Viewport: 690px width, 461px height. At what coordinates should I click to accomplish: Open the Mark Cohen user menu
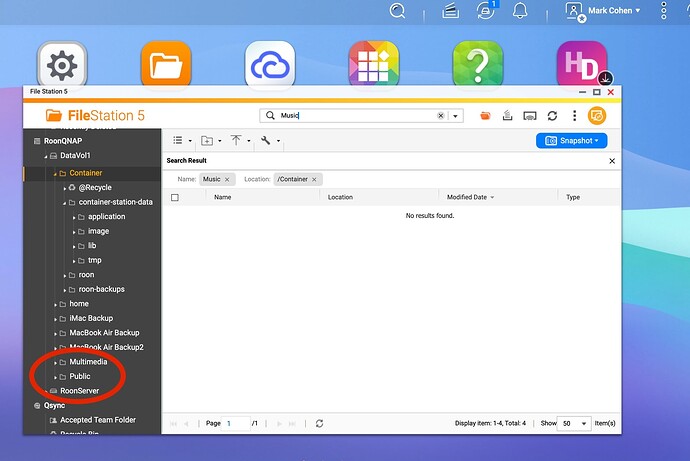tap(614, 11)
